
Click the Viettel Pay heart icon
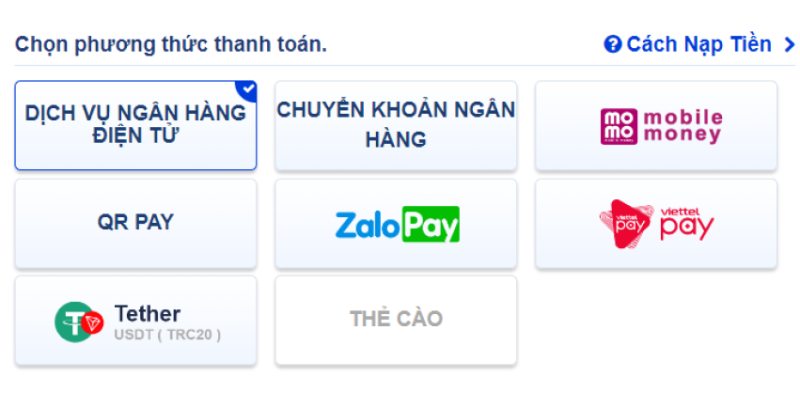click(625, 224)
